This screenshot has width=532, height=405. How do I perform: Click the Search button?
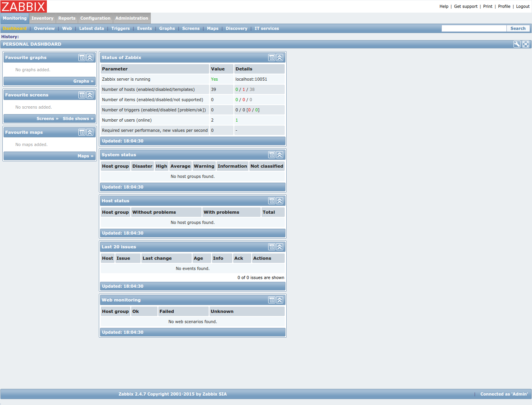pos(518,28)
